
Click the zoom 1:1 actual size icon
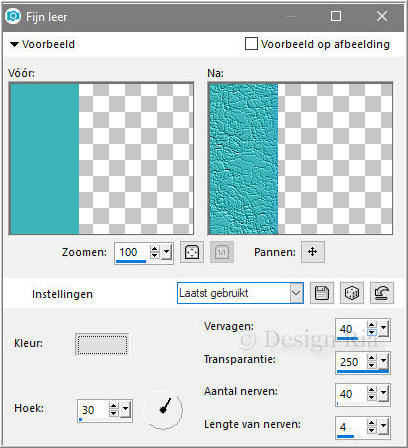tap(222, 252)
